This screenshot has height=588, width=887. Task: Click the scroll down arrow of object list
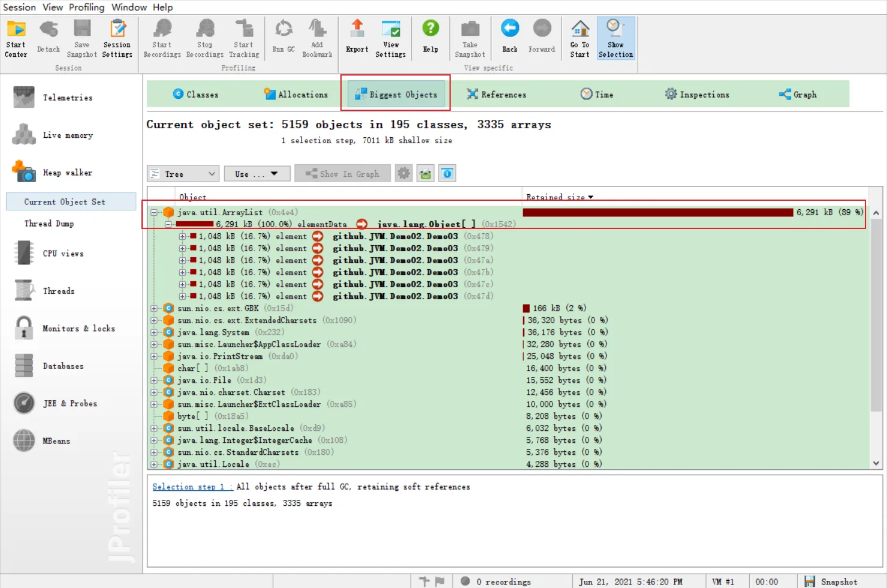[876, 463]
